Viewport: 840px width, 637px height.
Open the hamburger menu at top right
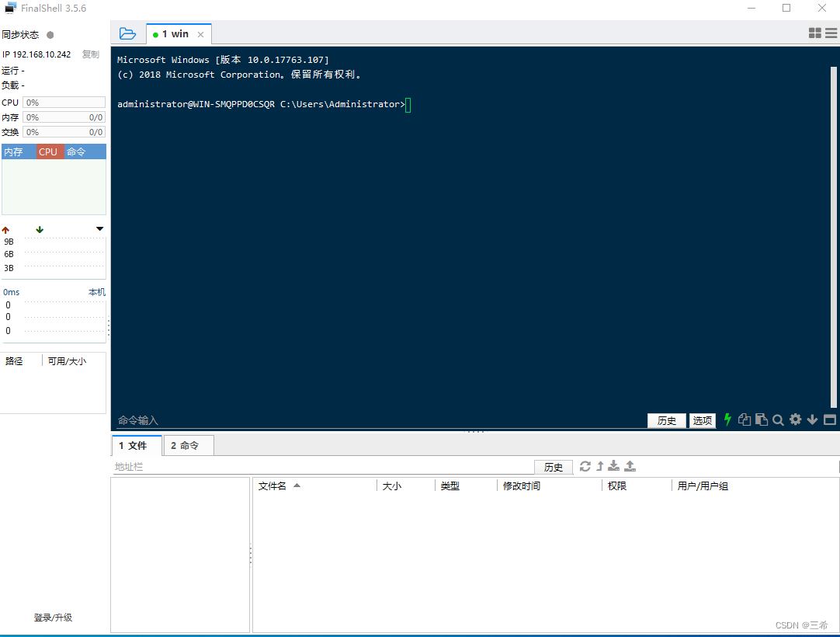(831, 33)
